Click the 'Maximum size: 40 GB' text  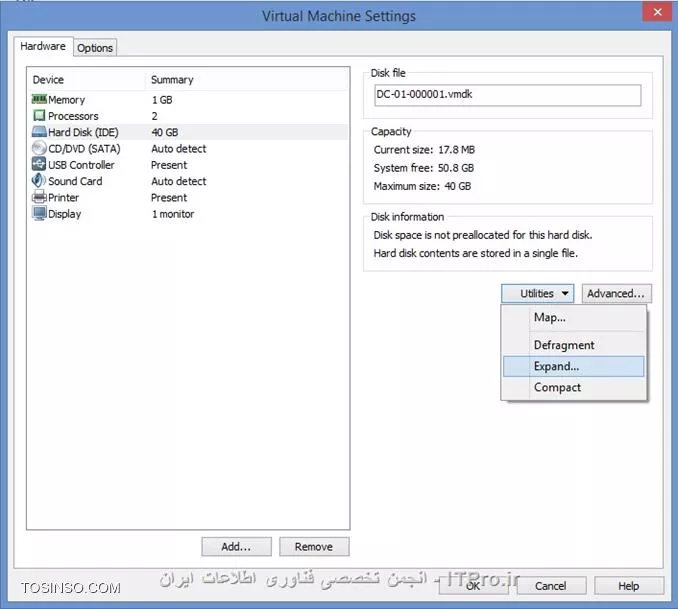422,186
